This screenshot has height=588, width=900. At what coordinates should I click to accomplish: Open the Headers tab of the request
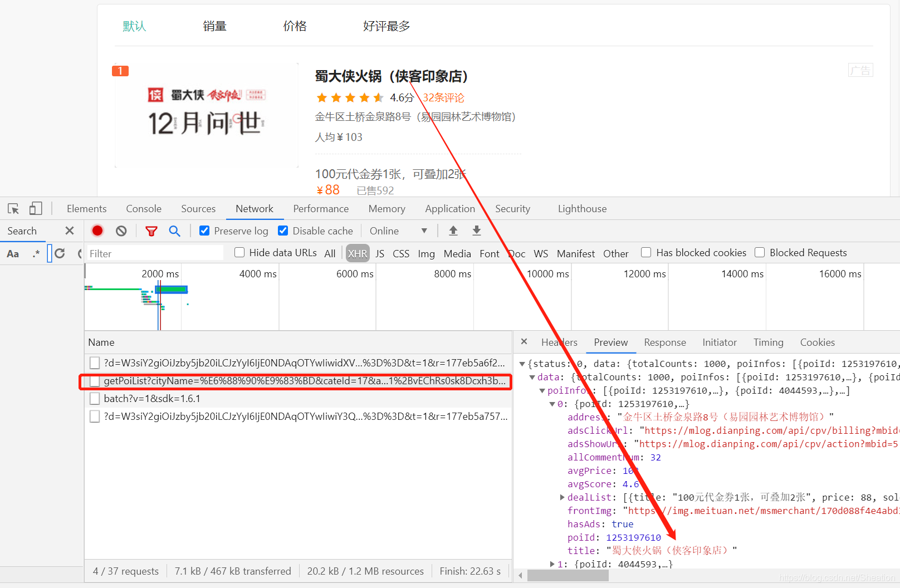point(559,342)
